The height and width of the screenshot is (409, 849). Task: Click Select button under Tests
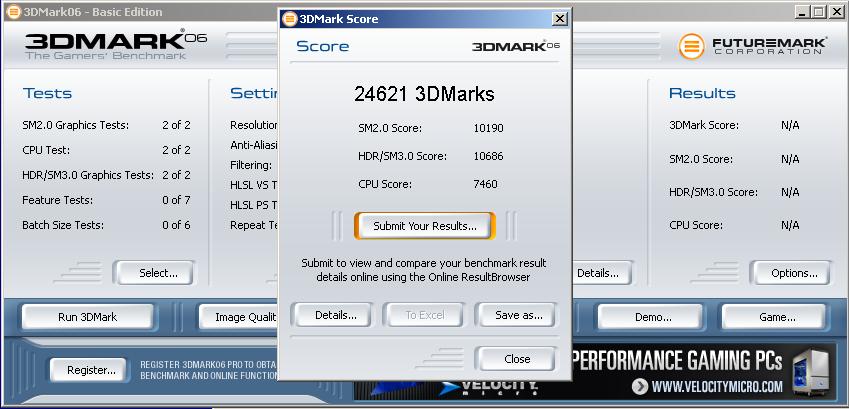click(153, 273)
